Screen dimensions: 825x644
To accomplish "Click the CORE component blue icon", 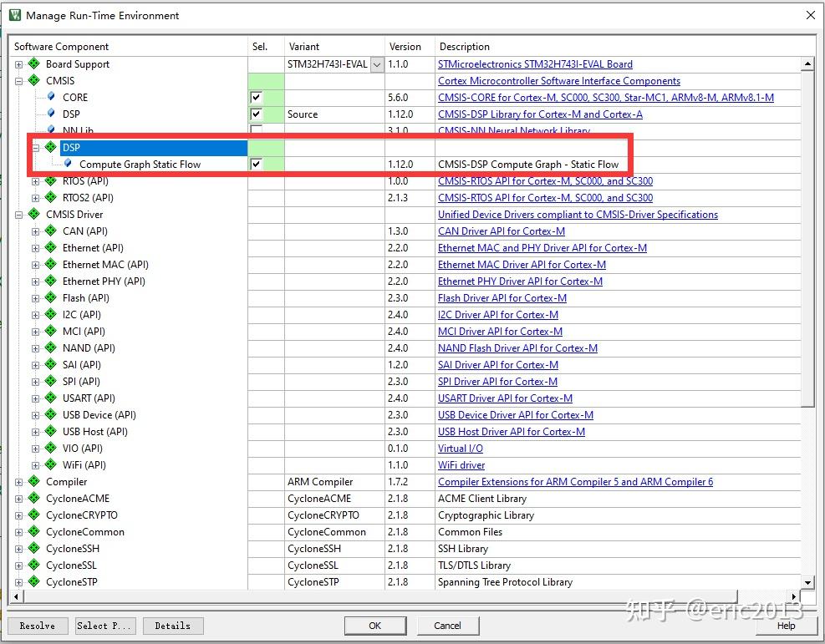I will click(51, 97).
